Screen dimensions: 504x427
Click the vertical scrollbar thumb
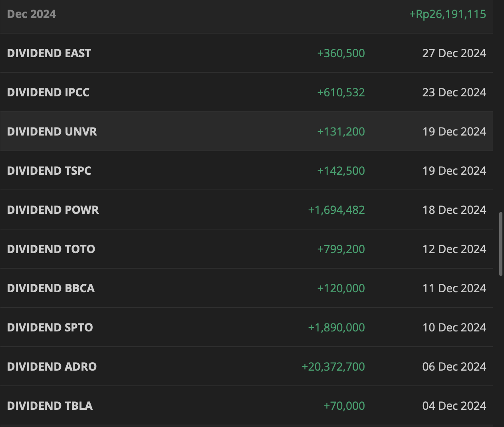tap(501, 244)
